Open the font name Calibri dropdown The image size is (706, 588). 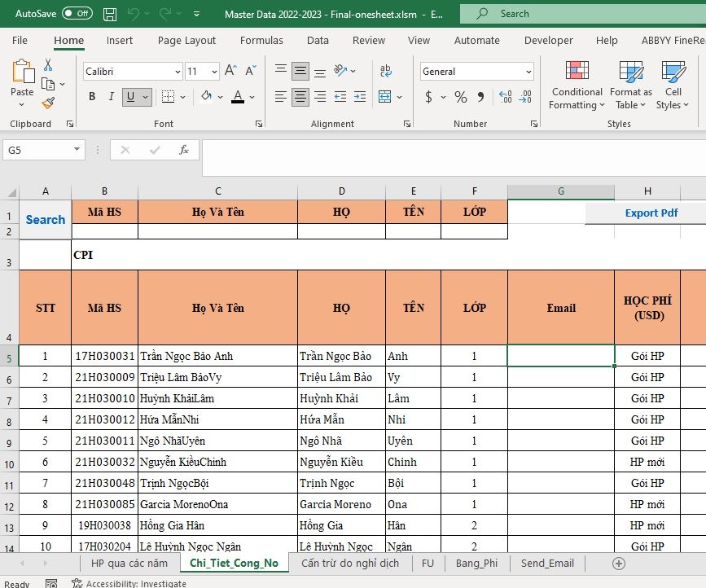178,72
